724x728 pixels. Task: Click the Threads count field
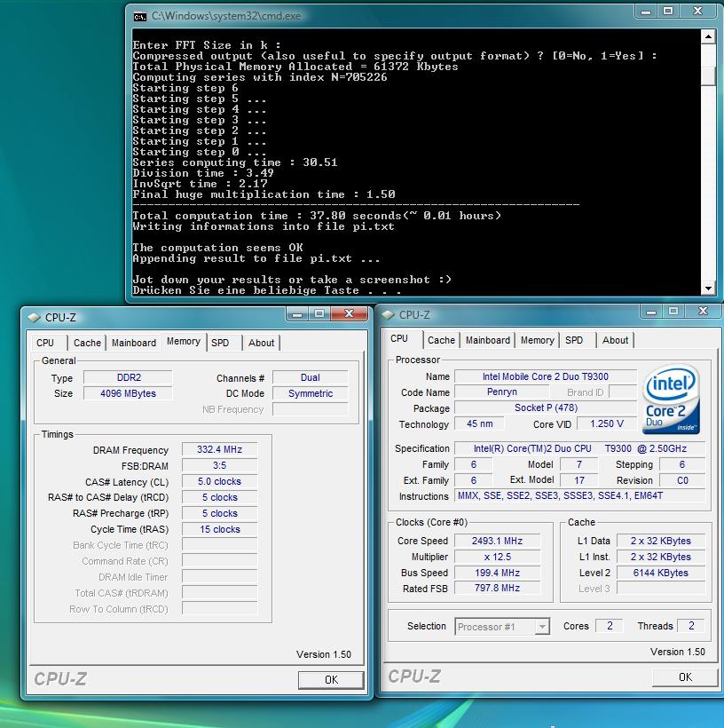691,626
